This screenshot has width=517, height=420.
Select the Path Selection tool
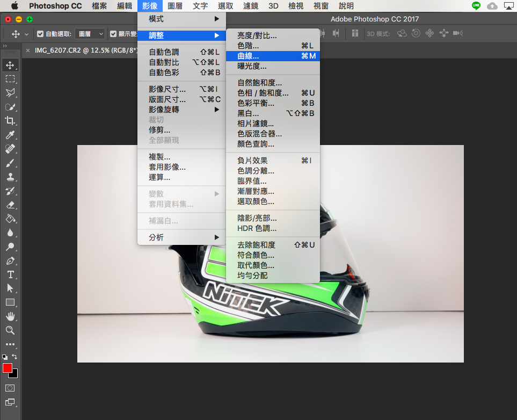(10, 288)
